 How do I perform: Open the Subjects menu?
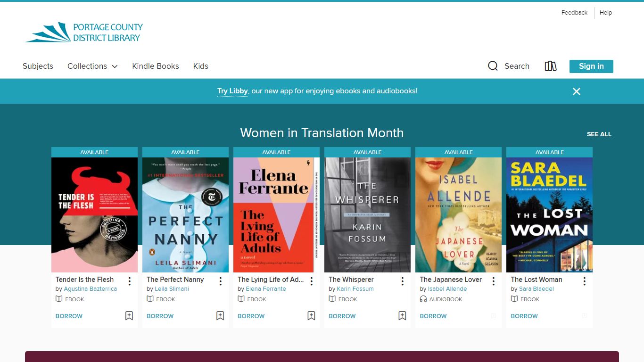coord(38,66)
